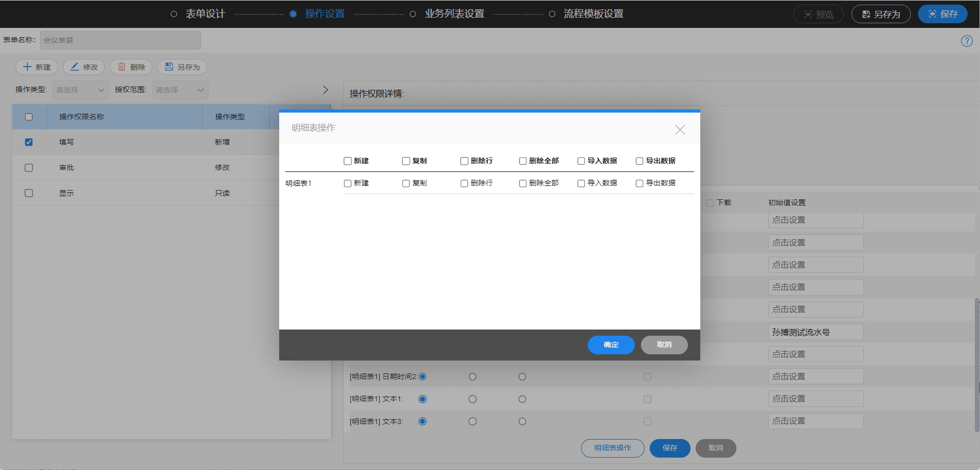Enable 删除行 for 明细表1 row
The width and height of the screenshot is (980, 470).
coord(464,183)
